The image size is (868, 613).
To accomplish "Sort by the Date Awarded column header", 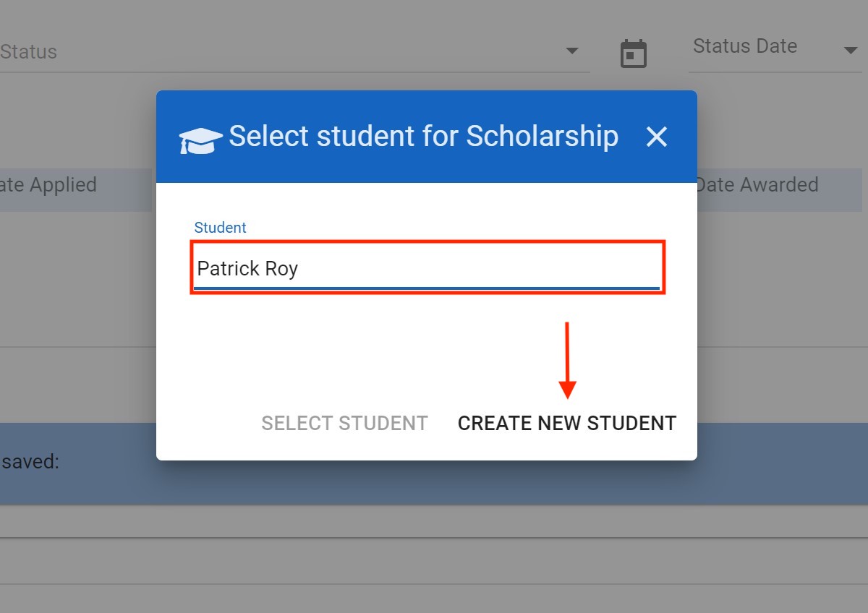I will (x=757, y=185).
